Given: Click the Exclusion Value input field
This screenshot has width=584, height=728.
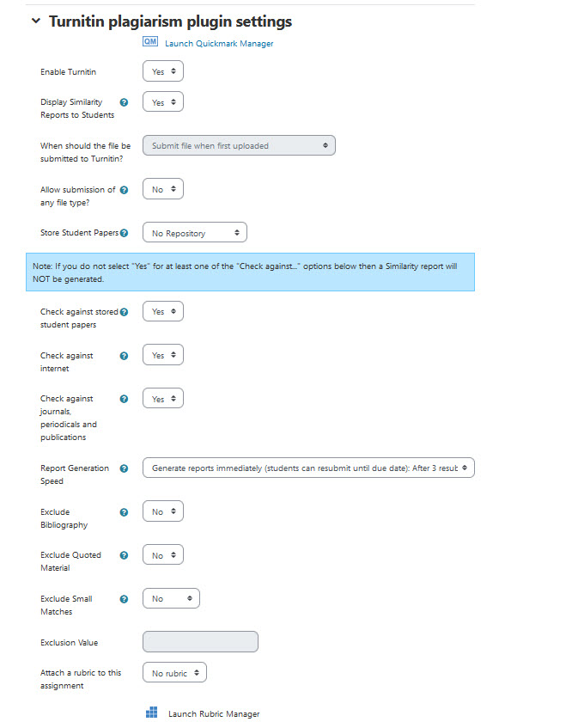Looking at the screenshot, I should (x=200, y=642).
